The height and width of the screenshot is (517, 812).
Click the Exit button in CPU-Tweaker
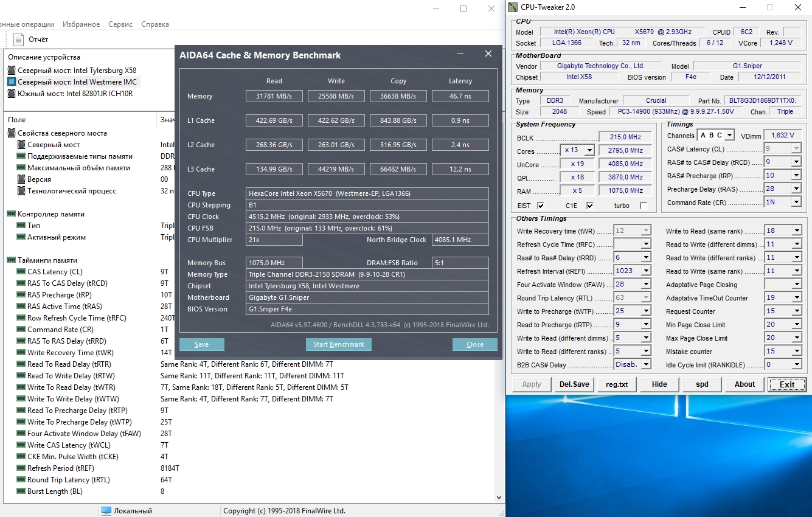coord(787,384)
